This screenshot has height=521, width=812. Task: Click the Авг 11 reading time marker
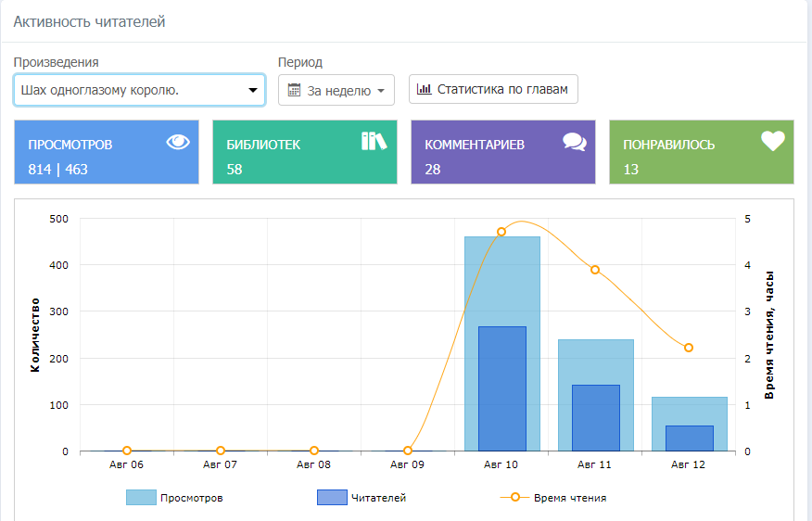[595, 270]
